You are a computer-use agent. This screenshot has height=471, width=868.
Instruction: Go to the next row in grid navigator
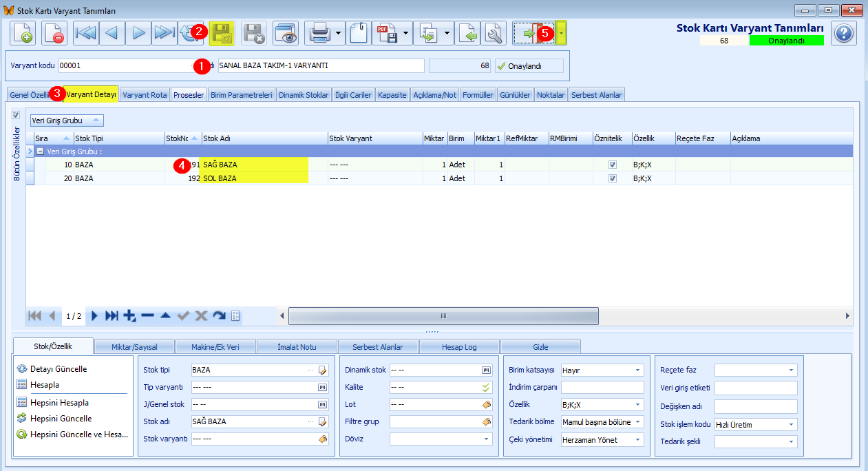(95, 315)
